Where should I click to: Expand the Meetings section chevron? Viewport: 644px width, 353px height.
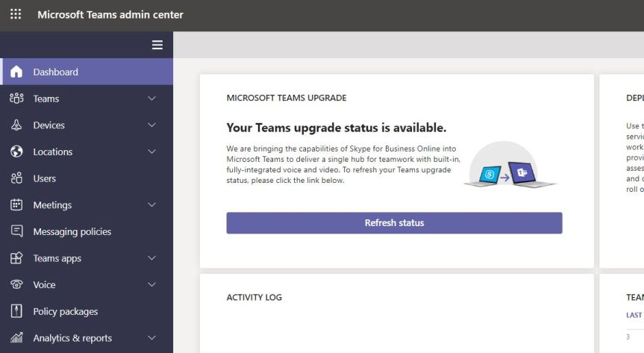tap(152, 205)
